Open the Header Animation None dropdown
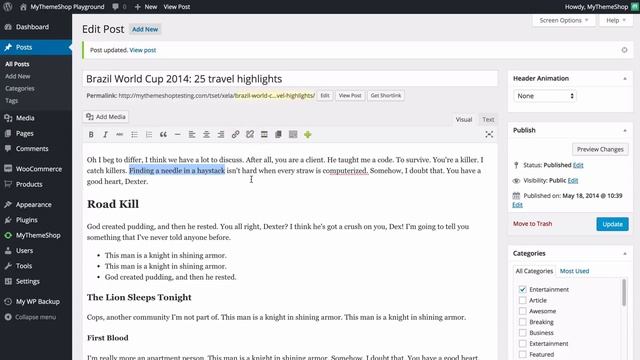Screen dimensions: 640x360 click(x=545, y=96)
